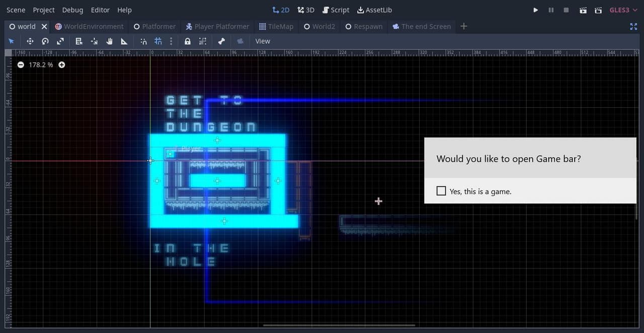Click the zoom in plus button

point(61,64)
